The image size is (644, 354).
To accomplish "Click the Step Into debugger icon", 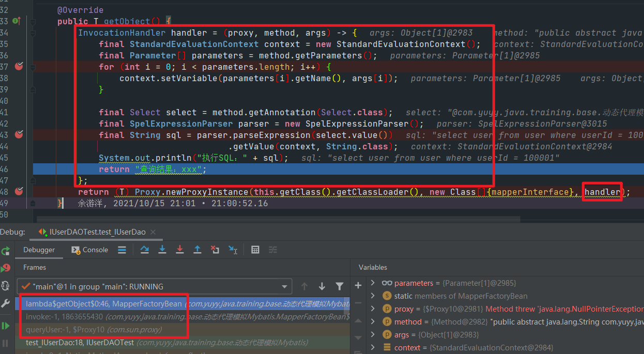I will [x=162, y=250].
